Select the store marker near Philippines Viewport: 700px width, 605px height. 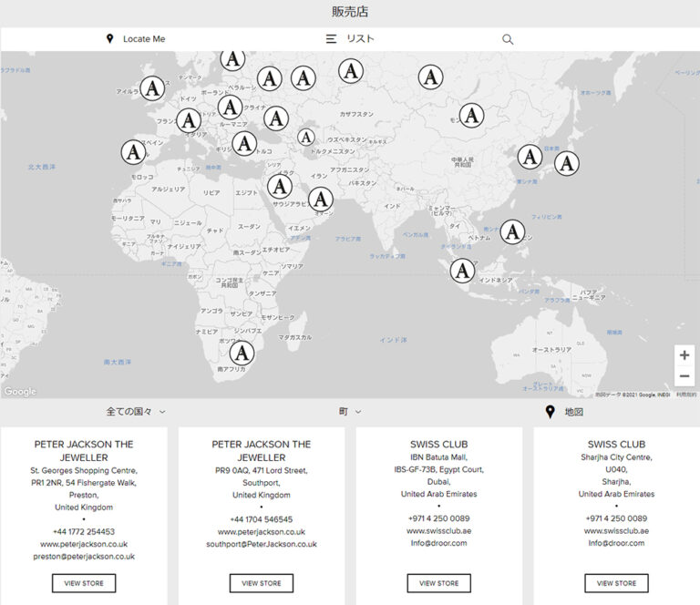coord(512,231)
